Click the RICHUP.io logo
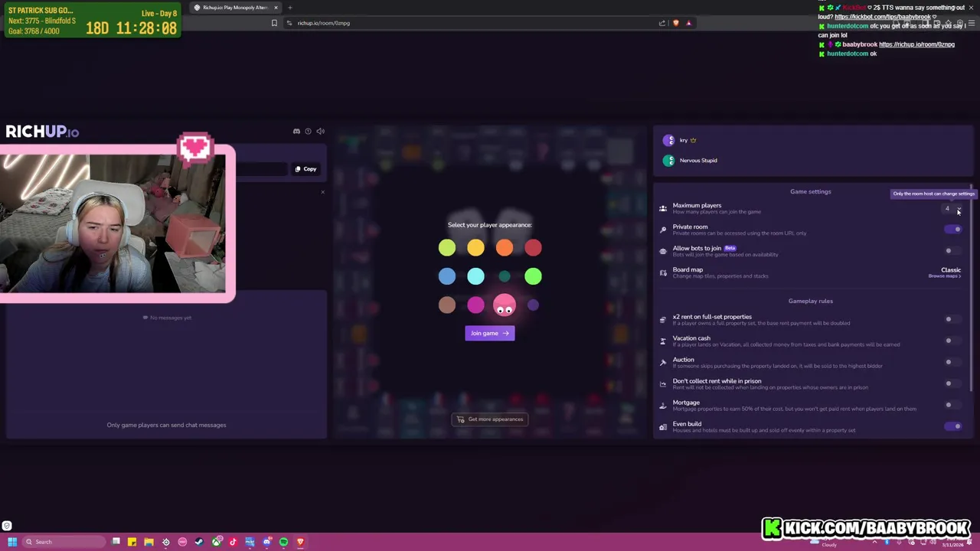This screenshot has width=980, height=551. coord(42,132)
